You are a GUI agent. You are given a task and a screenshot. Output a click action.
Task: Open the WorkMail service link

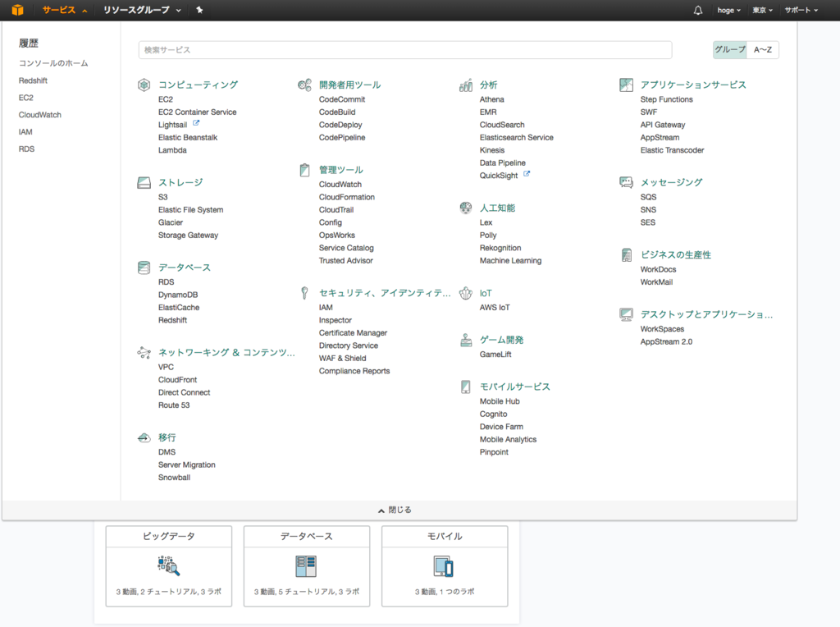(656, 282)
